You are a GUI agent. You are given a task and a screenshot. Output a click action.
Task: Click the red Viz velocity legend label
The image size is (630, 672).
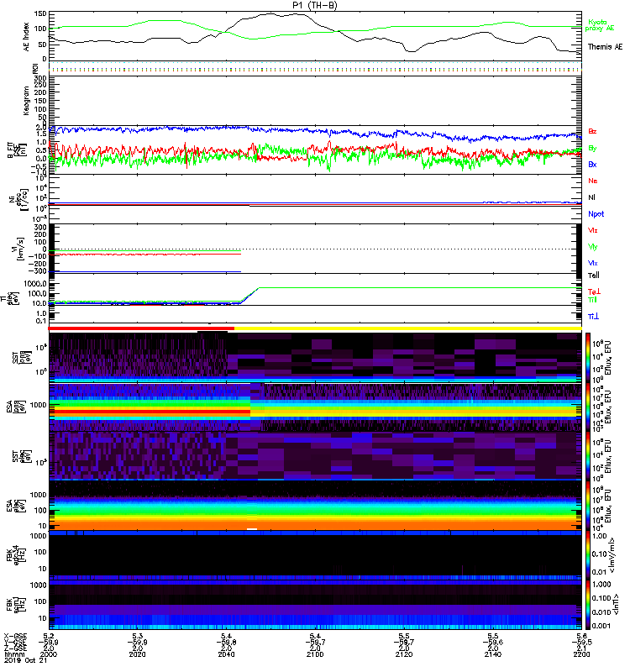click(x=593, y=230)
